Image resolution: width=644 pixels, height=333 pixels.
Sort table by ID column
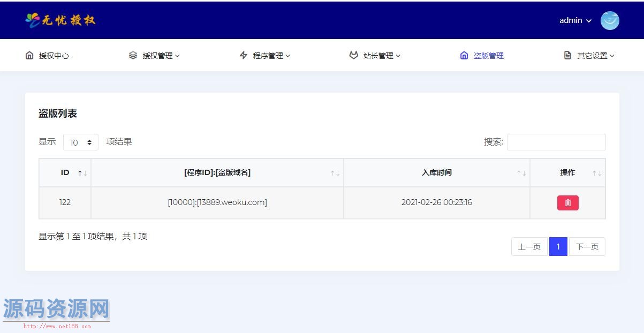[x=65, y=172]
